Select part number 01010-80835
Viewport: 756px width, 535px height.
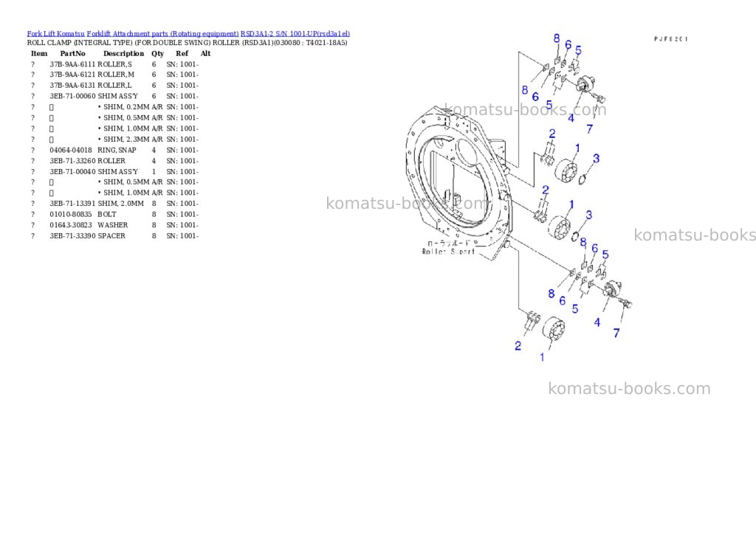(x=70, y=215)
